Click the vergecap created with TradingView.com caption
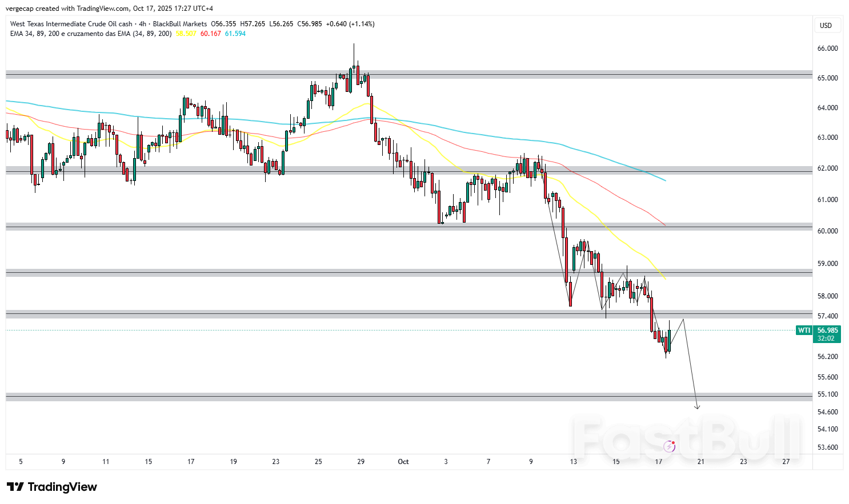Screen dimensions: 849x504 (x=109, y=9)
